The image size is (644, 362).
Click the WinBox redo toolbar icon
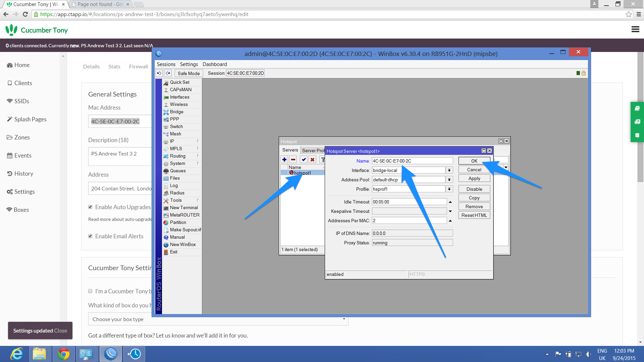point(168,73)
